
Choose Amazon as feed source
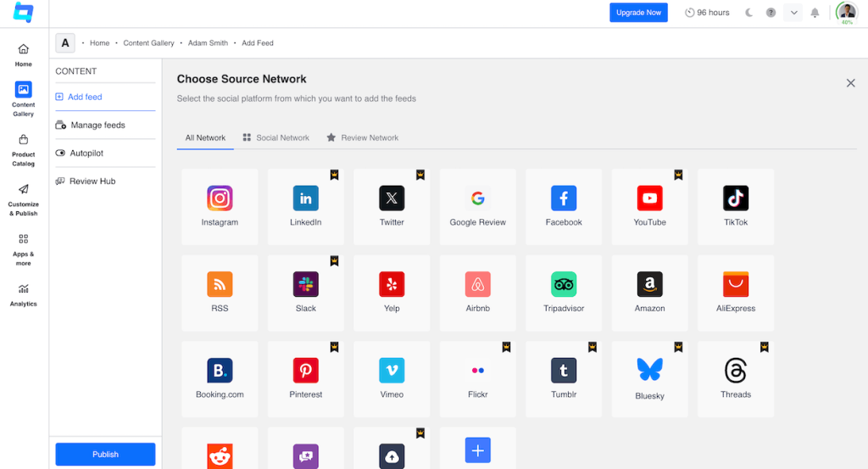coord(650,293)
